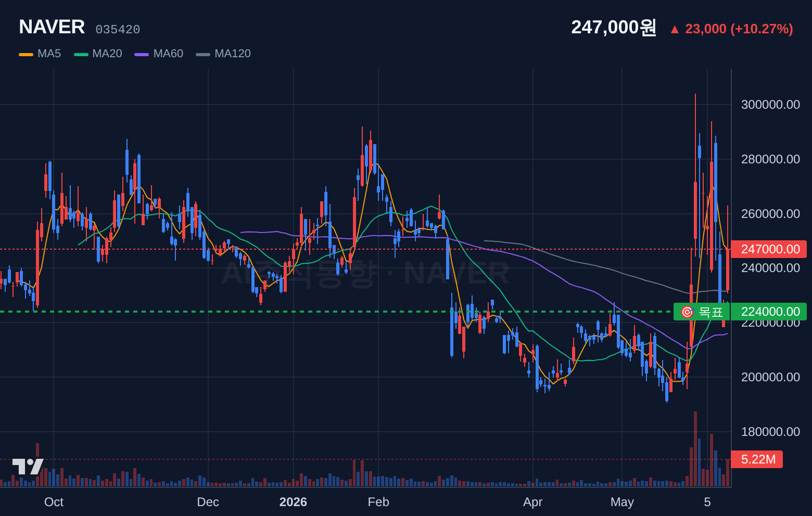Select the MA120 legend label

click(233, 54)
